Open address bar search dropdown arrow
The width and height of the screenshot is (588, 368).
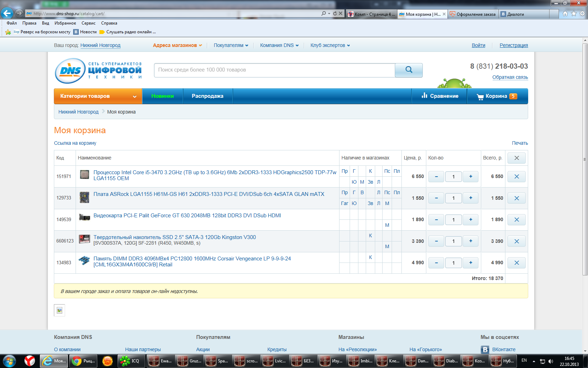coord(329,14)
